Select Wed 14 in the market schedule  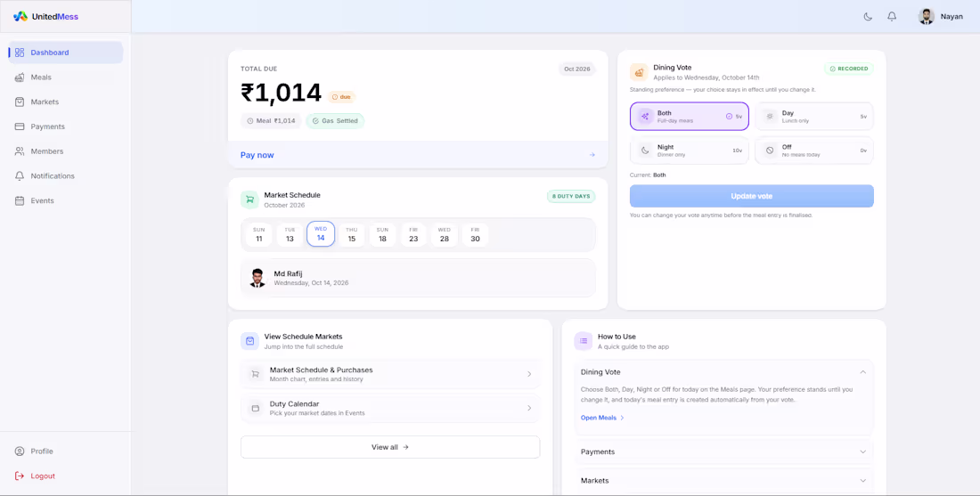[321, 234]
